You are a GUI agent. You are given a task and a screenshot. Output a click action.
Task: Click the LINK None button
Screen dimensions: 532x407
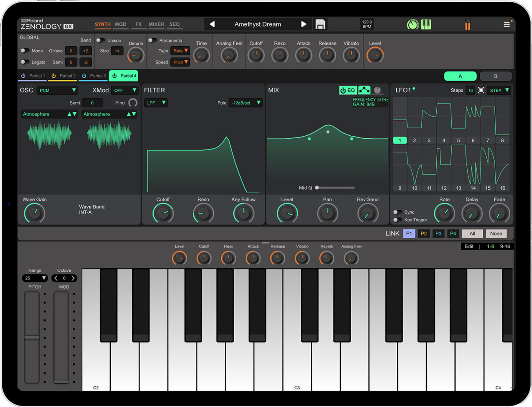(x=496, y=234)
